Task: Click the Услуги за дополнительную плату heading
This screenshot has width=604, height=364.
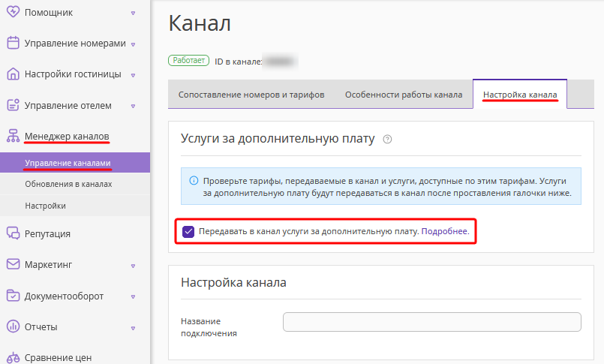Action: coord(278,138)
